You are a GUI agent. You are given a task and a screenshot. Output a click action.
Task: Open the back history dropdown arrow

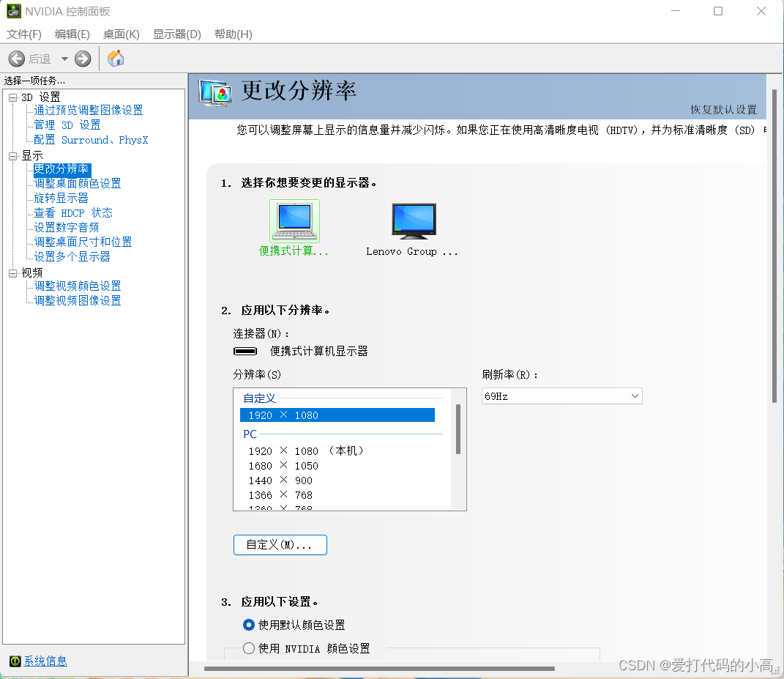(x=64, y=59)
